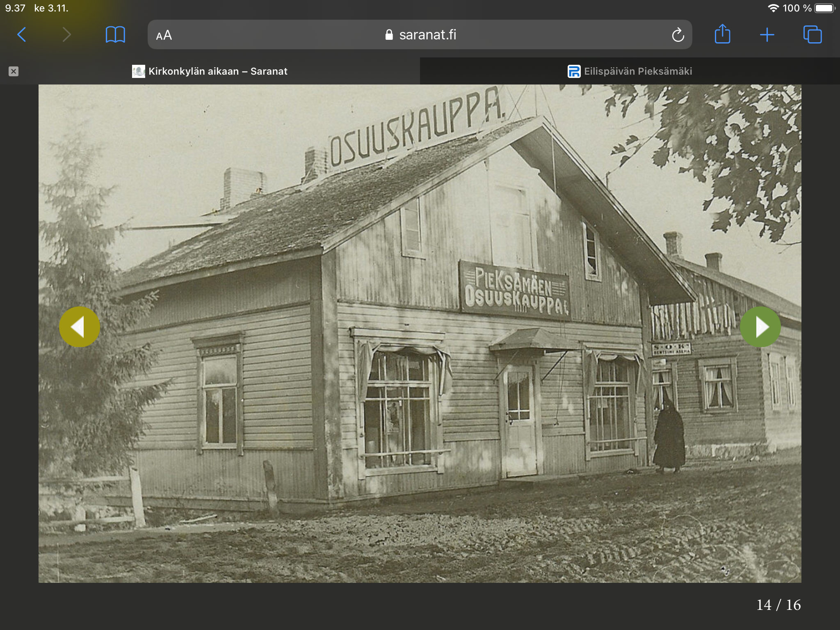Close the Kirkonkylän aikaan tab
The height and width of the screenshot is (630, 840).
coord(14,71)
